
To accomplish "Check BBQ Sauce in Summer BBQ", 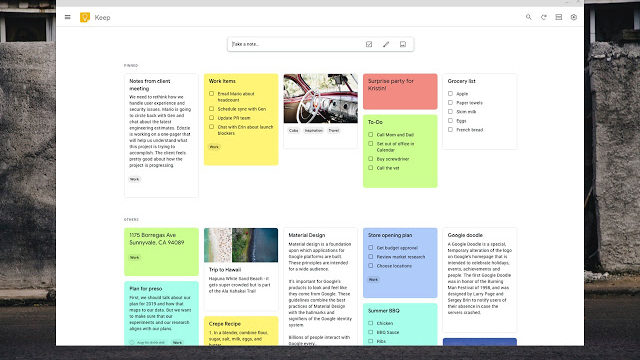I will (x=371, y=332).
